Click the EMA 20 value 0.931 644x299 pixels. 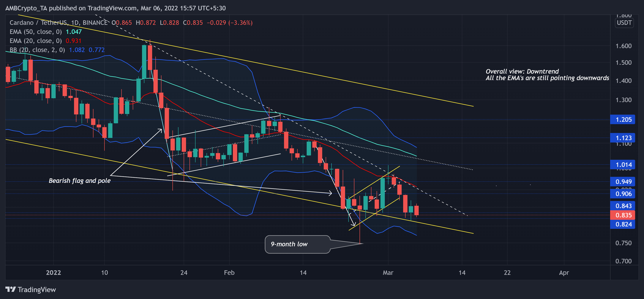(x=74, y=41)
